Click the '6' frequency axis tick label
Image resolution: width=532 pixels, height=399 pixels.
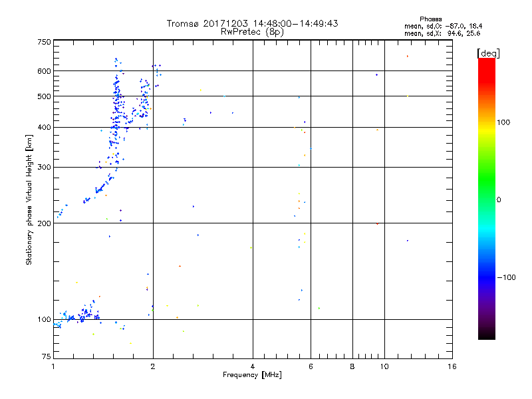(x=311, y=366)
